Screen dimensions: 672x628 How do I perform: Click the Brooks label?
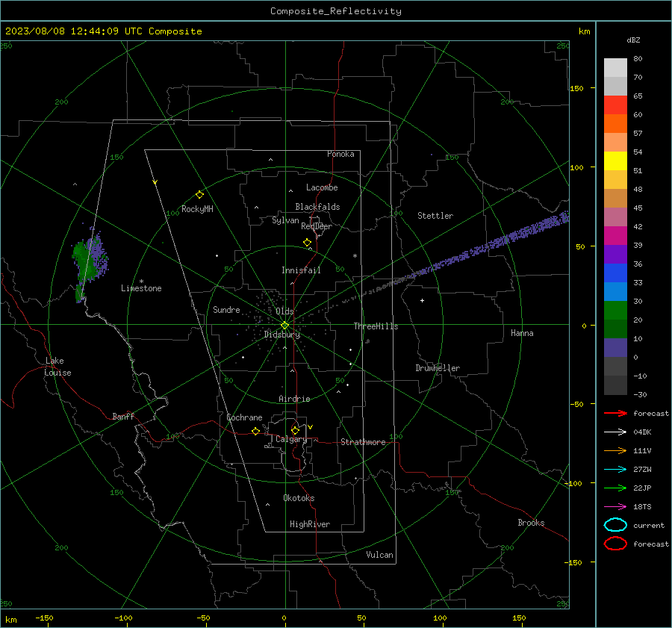531,523
